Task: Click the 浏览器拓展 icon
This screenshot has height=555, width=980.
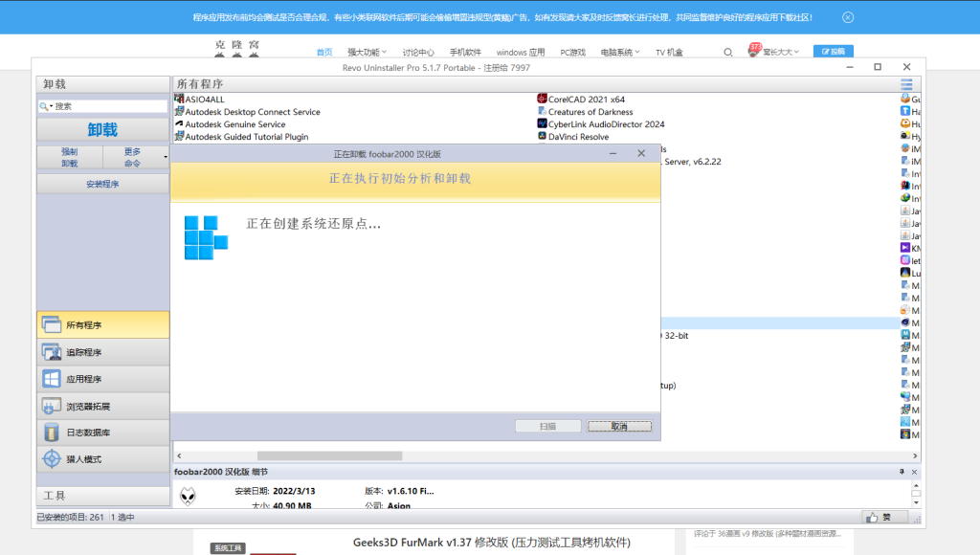Action: coord(52,407)
